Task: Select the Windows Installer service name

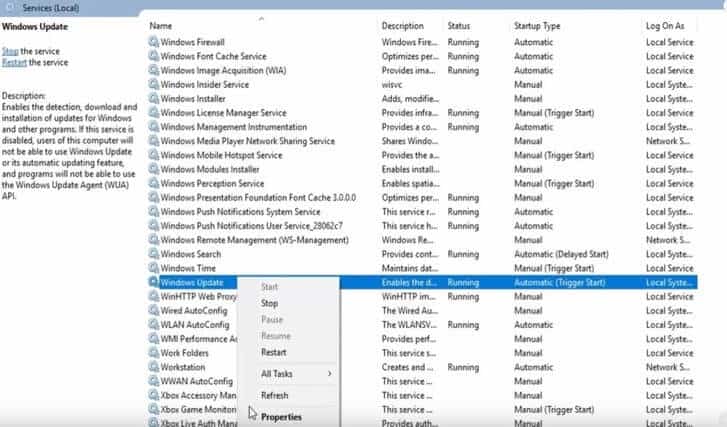Action: (193, 98)
